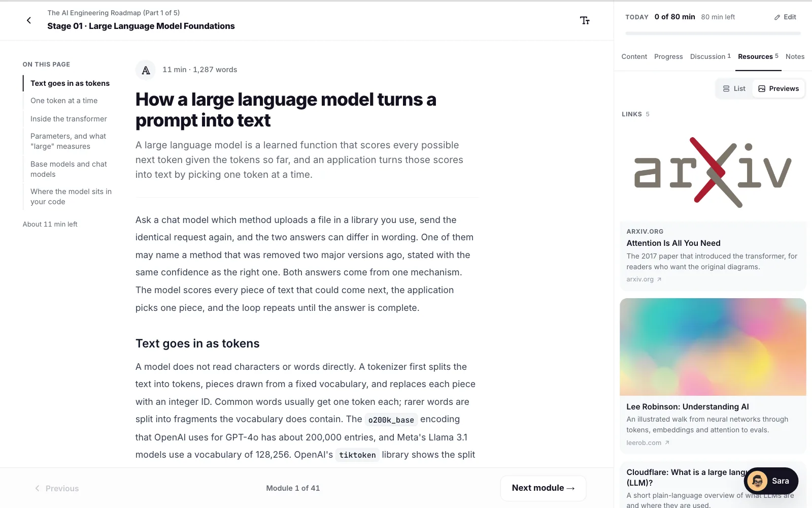Click the Module 1 of 41 indicator

pos(293,488)
